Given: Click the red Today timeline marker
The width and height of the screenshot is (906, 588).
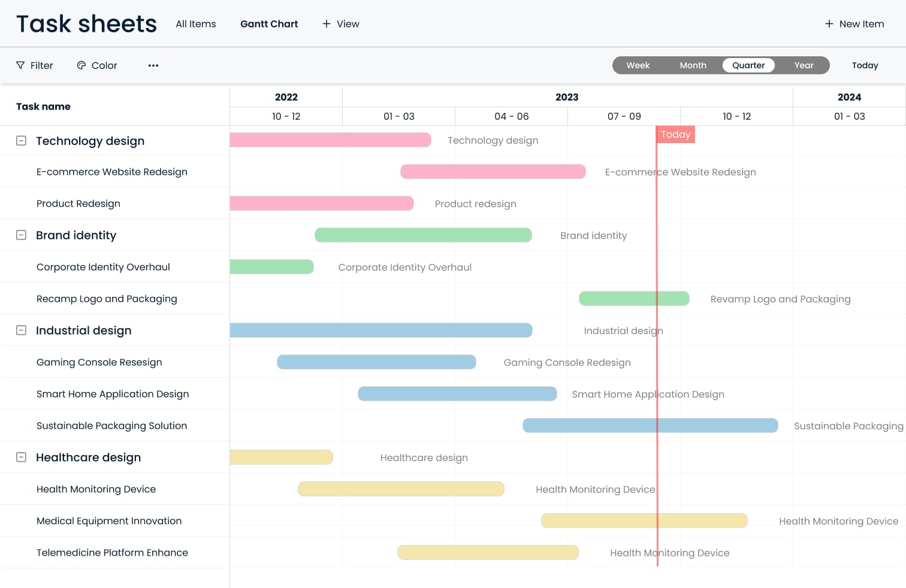Looking at the screenshot, I should pyautogui.click(x=675, y=135).
